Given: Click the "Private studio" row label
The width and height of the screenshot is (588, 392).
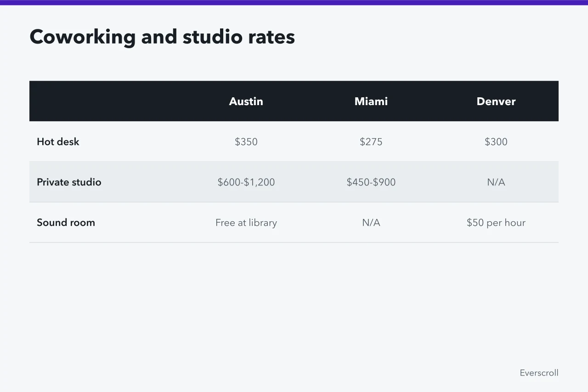Looking at the screenshot, I should (69, 182).
